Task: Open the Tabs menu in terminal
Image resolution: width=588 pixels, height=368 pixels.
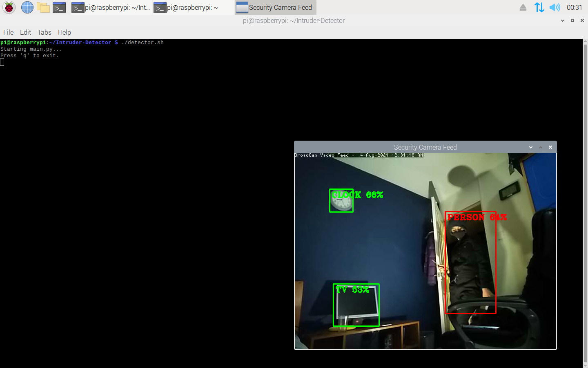Action: point(45,32)
